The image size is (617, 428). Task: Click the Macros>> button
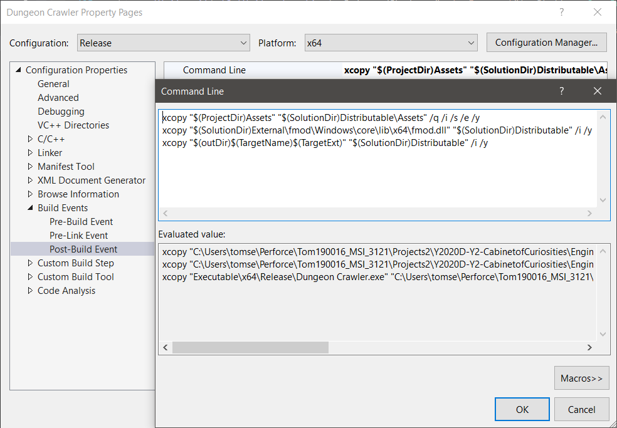click(x=582, y=378)
